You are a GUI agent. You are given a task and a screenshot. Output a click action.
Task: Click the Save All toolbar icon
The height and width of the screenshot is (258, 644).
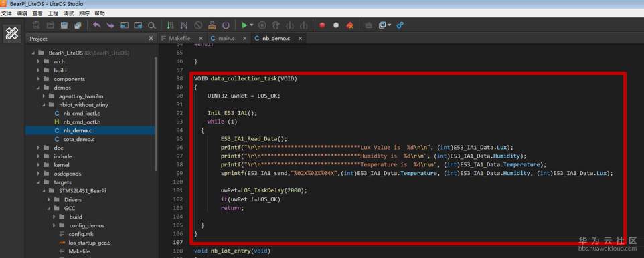[x=78, y=25]
